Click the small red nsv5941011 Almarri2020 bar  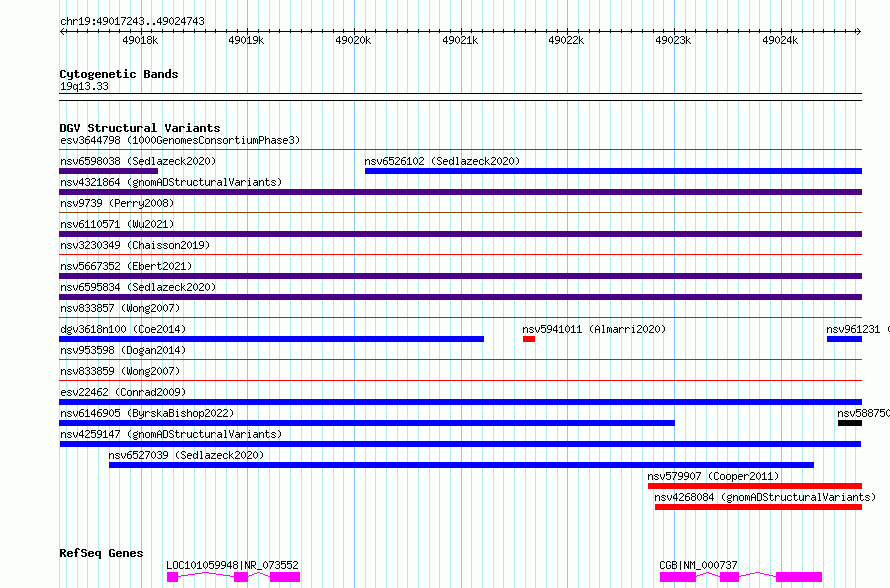tap(529, 339)
